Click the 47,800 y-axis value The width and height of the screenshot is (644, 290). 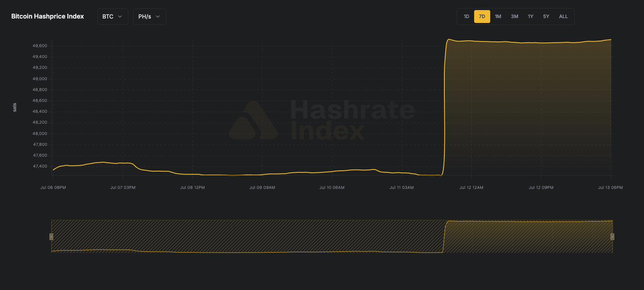pyautogui.click(x=40, y=145)
